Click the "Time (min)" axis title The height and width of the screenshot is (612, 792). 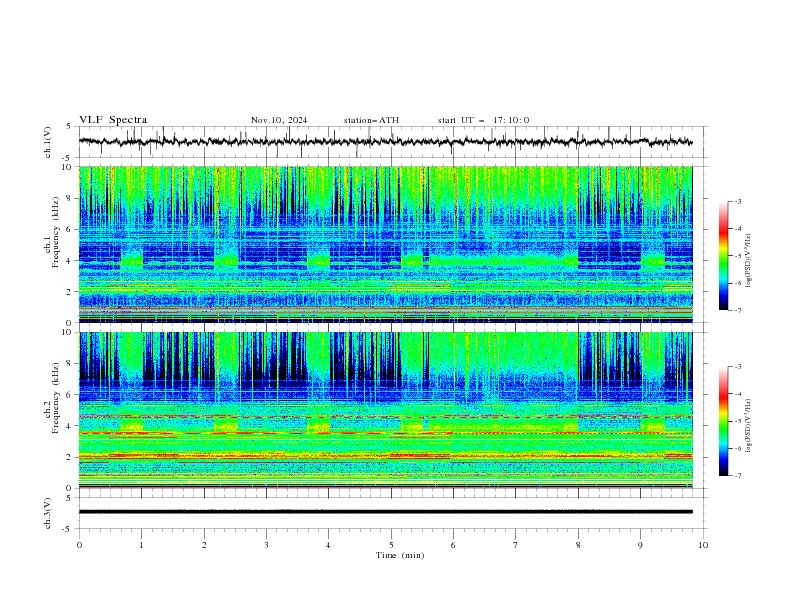click(x=400, y=555)
